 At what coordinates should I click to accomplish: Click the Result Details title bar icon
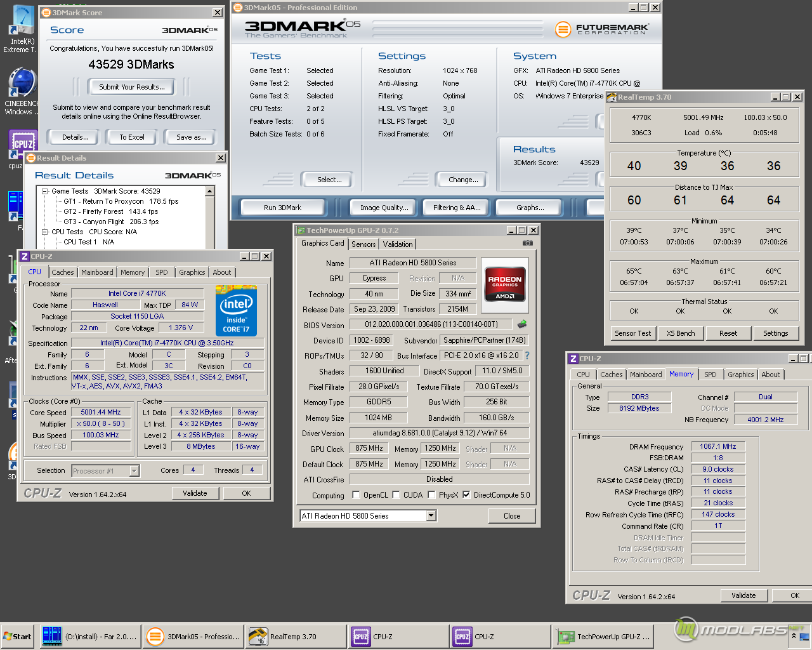pos(30,158)
